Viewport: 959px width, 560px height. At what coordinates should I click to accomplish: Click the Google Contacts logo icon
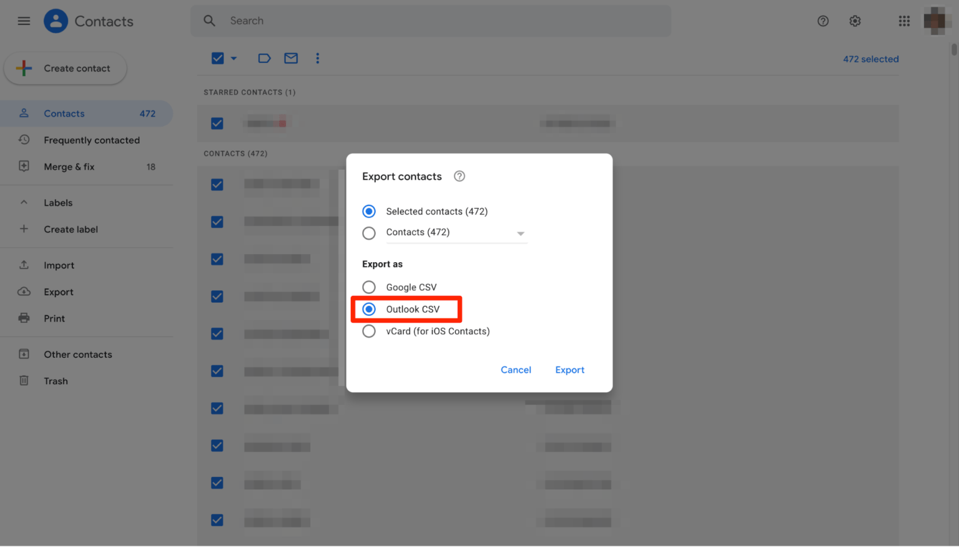(x=56, y=21)
